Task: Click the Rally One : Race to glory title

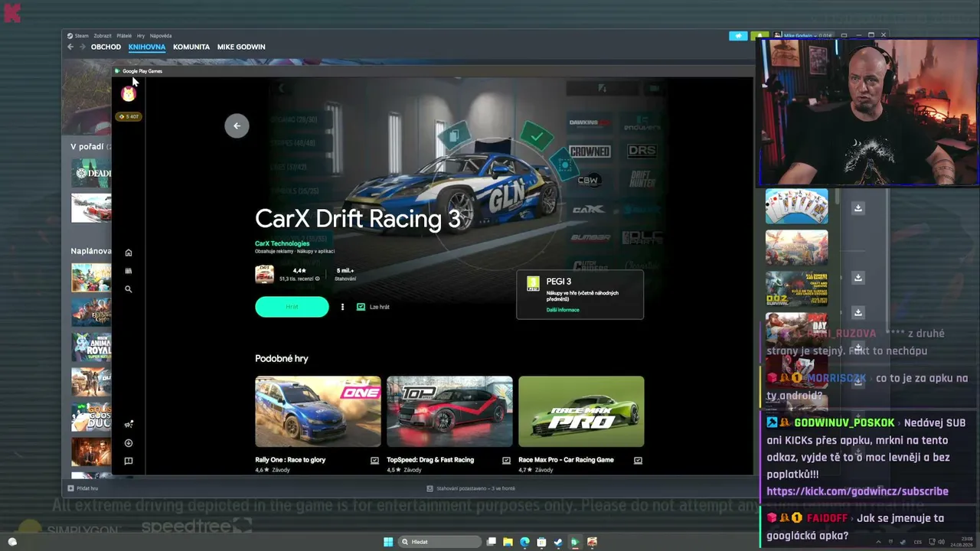Action: tap(290, 460)
